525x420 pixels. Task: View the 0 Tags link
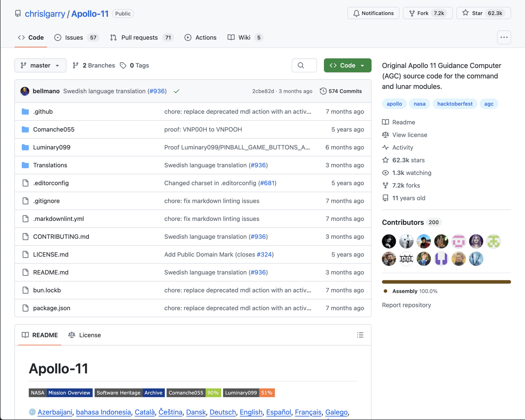[135, 65]
